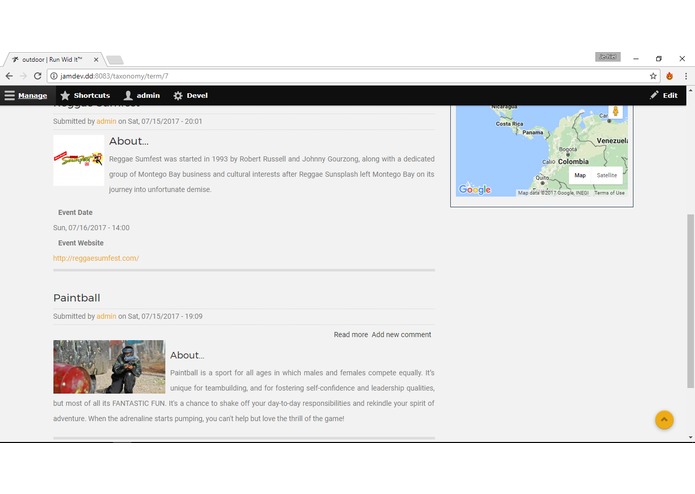695x494 pixels.
Task: Click the Street View pegman icon
Action: [x=615, y=111]
